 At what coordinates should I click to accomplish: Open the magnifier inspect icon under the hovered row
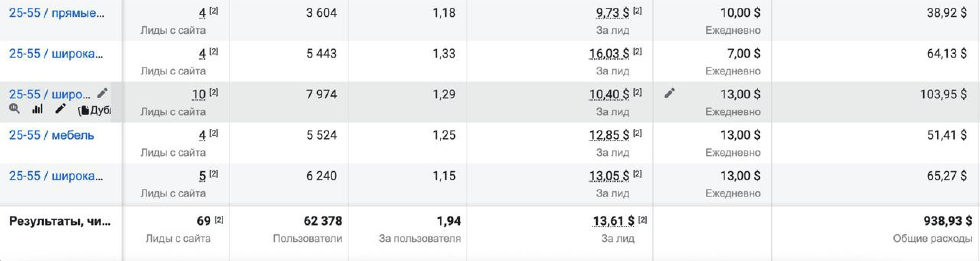[x=15, y=109]
